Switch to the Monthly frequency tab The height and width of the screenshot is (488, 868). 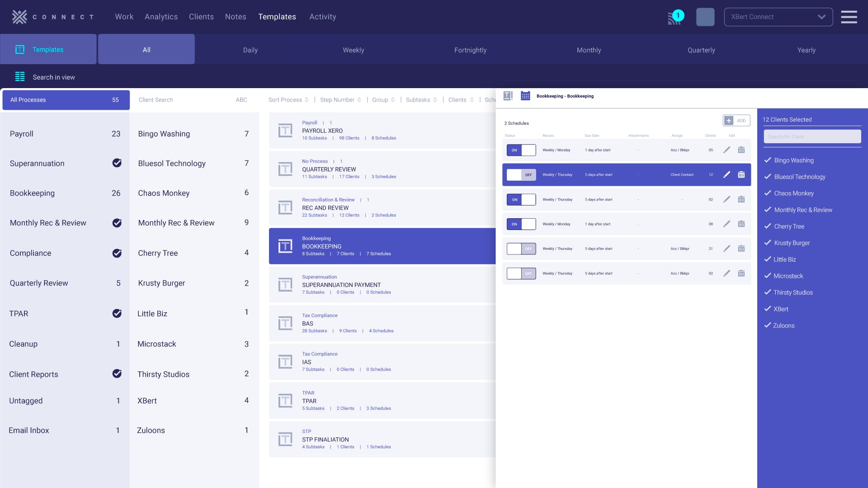point(589,50)
